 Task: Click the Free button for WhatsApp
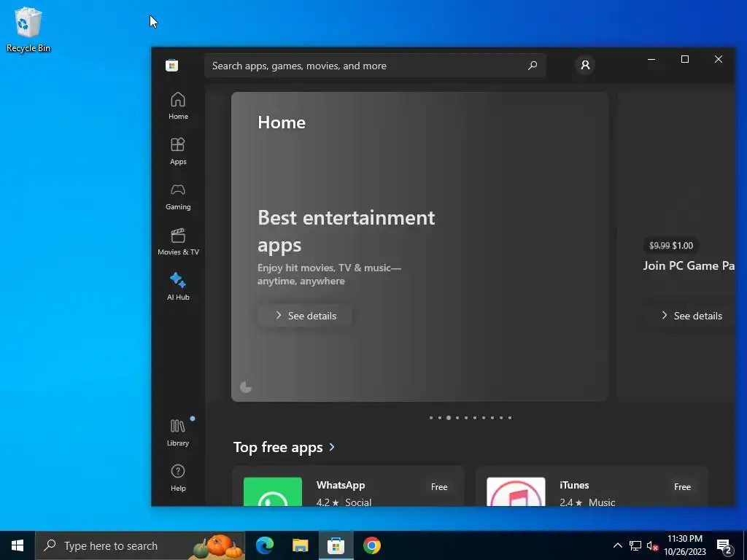coord(439,486)
